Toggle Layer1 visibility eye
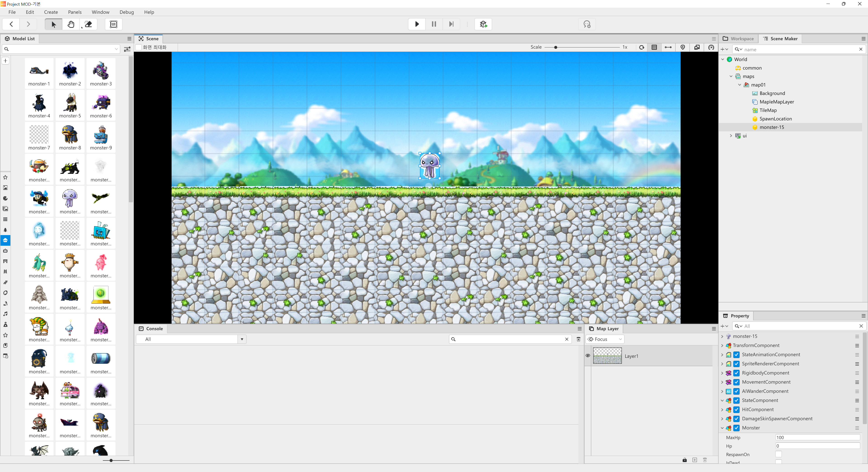Screen dimensions: 868x472 point(588,356)
